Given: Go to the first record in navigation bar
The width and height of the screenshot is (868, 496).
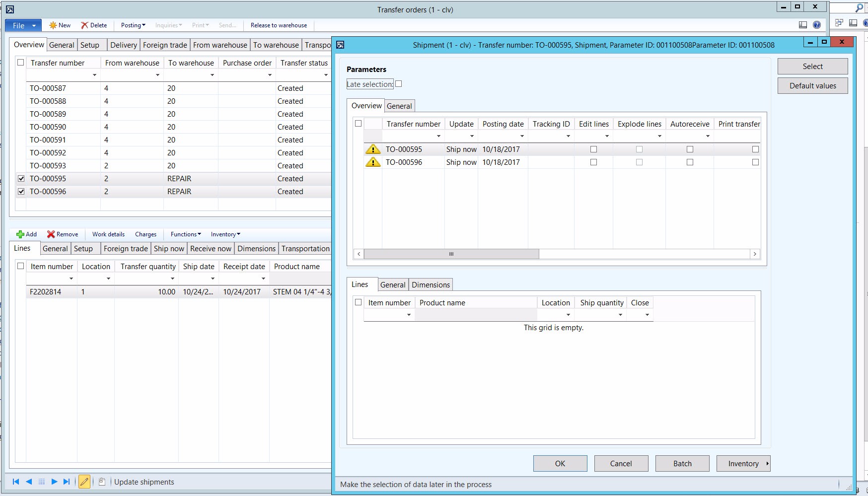Looking at the screenshot, I should 16,482.
